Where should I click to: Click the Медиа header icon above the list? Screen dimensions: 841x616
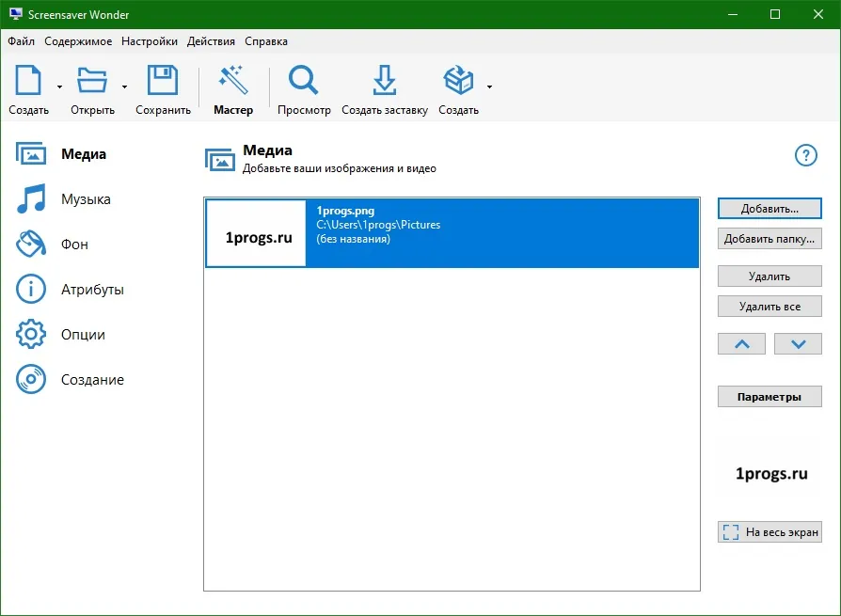coord(220,160)
